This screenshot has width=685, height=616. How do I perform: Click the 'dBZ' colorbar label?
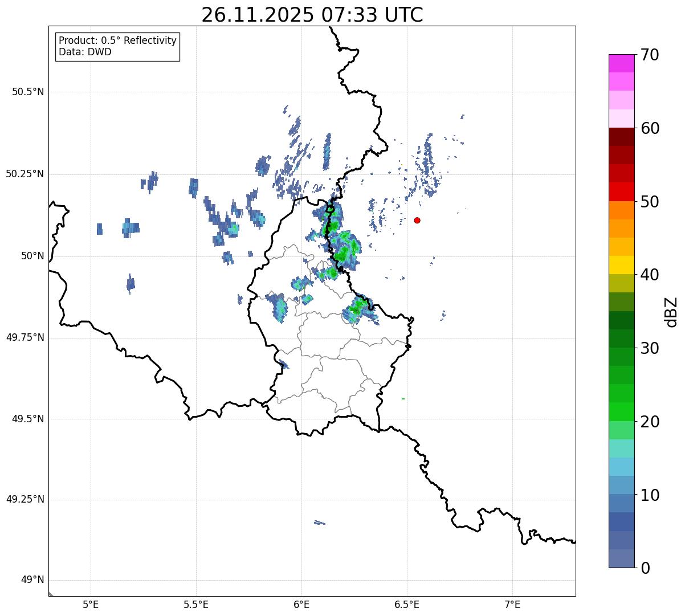click(x=671, y=311)
